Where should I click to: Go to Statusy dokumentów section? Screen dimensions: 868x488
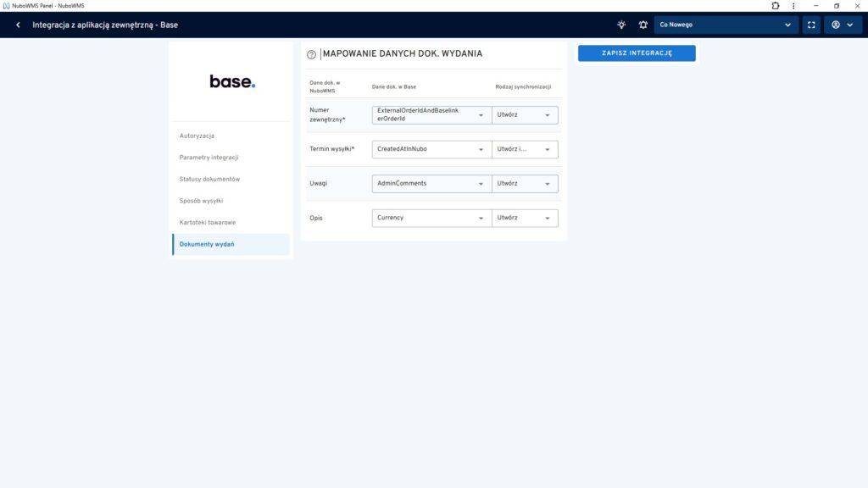(209, 179)
